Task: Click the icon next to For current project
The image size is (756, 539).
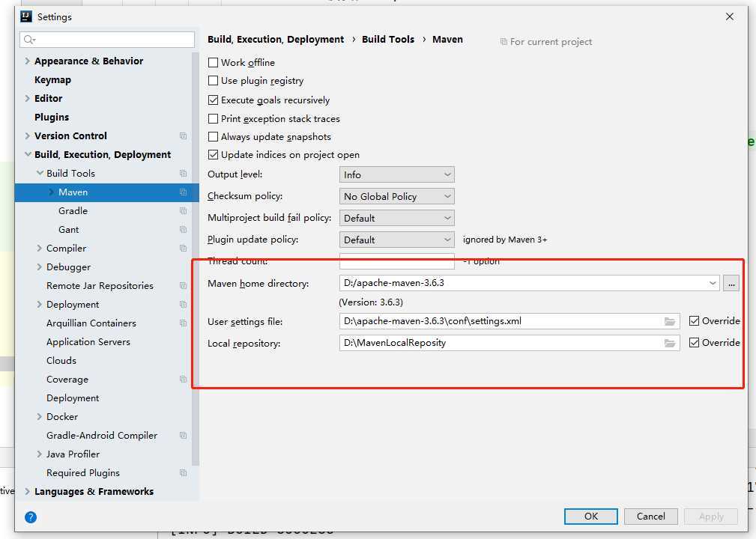Action: [504, 42]
